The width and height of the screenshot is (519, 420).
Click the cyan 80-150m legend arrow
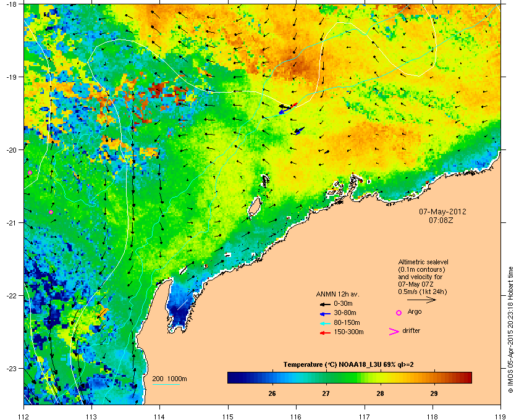(x=325, y=323)
